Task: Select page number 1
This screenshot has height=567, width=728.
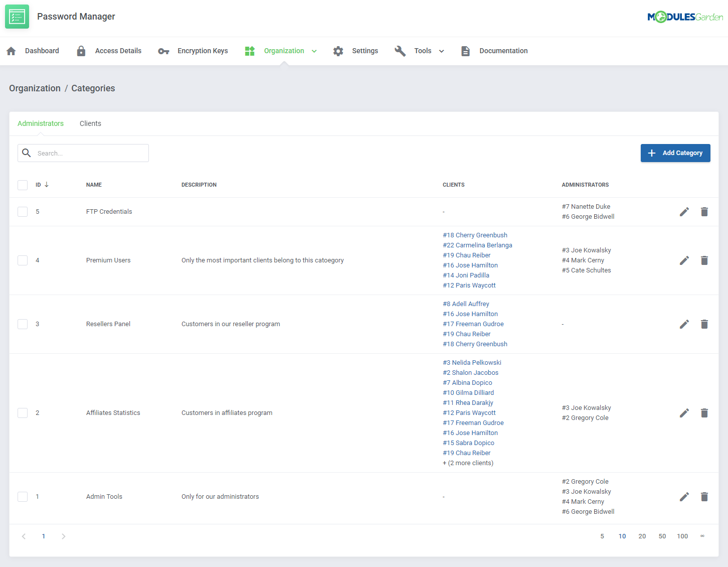Action: coord(44,536)
